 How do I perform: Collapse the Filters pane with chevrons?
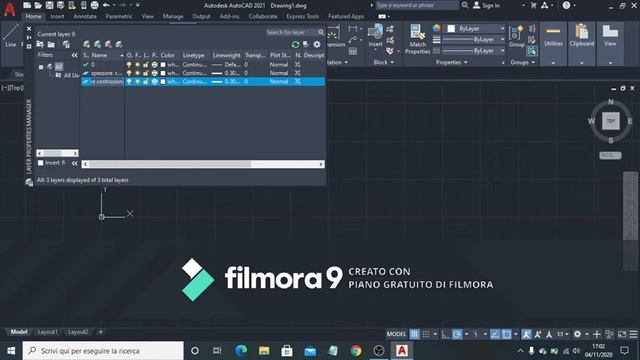(x=74, y=55)
